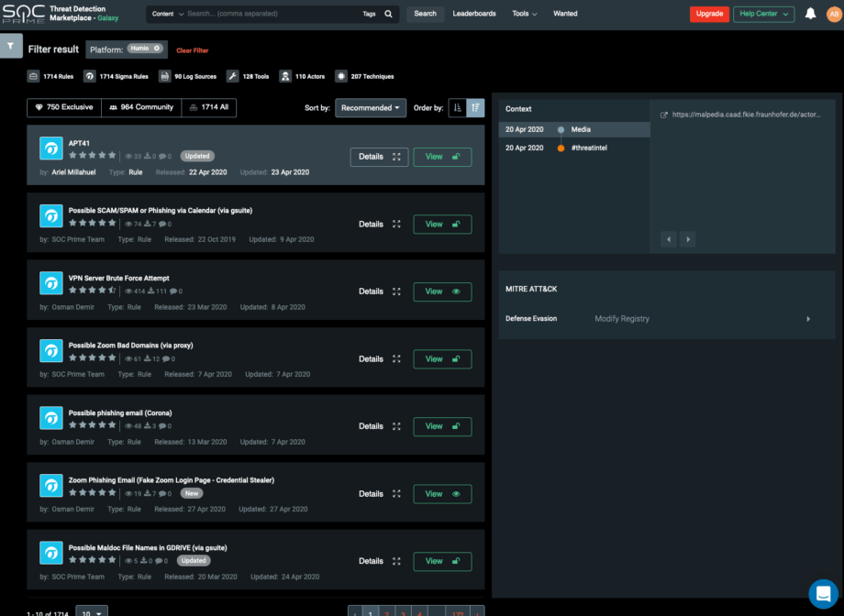The height and width of the screenshot is (616, 844).
Task: Click Tags in the search bar
Action: click(x=369, y=14)
